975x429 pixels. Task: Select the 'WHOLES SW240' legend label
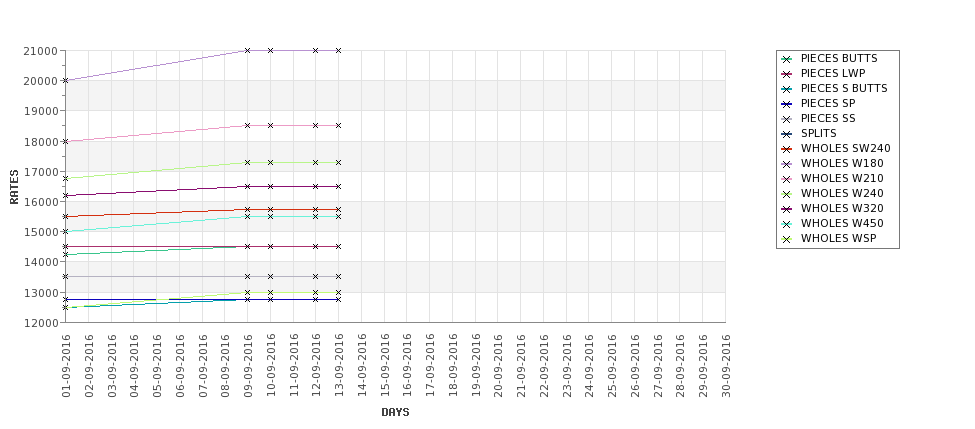846,148
